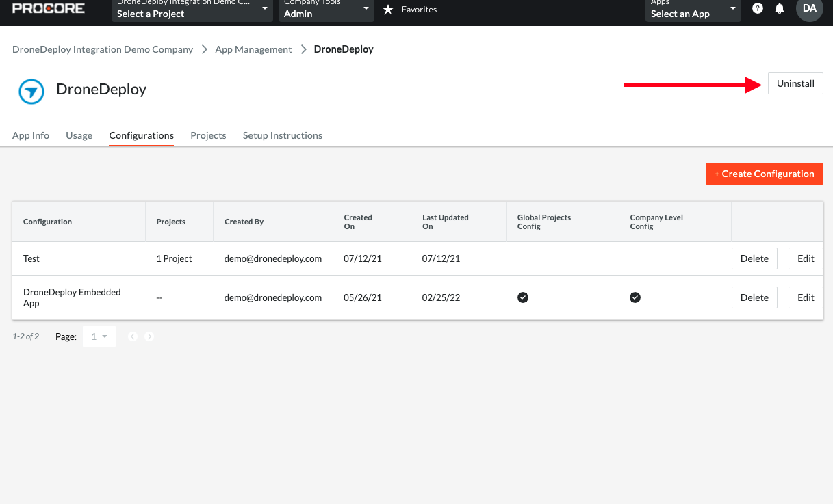Open the App Management breadcrumb link
The image size is (833, 504).
click(x=253, y=49)
